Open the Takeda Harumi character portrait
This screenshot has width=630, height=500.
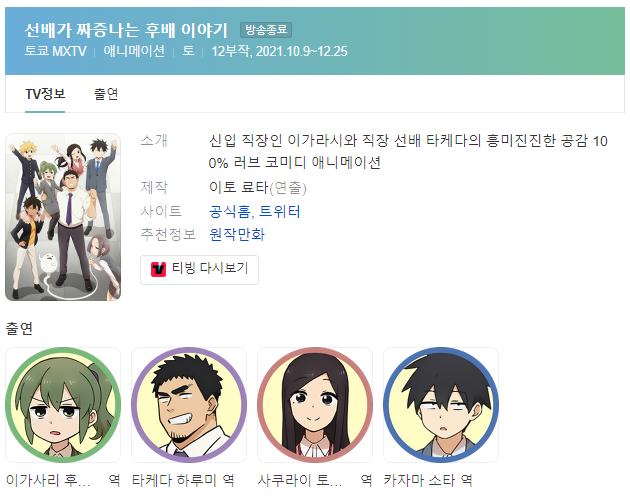coord(189,405)
